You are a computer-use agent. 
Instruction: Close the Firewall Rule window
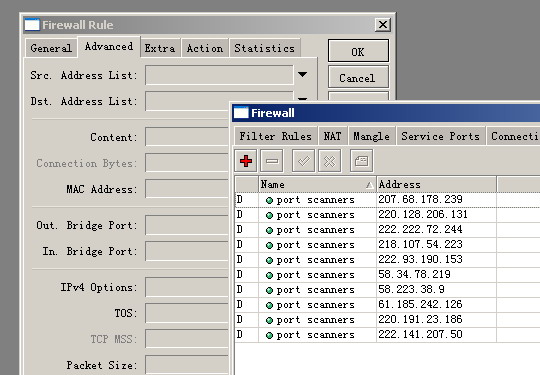pyautogui.click(x=383, y=24)
